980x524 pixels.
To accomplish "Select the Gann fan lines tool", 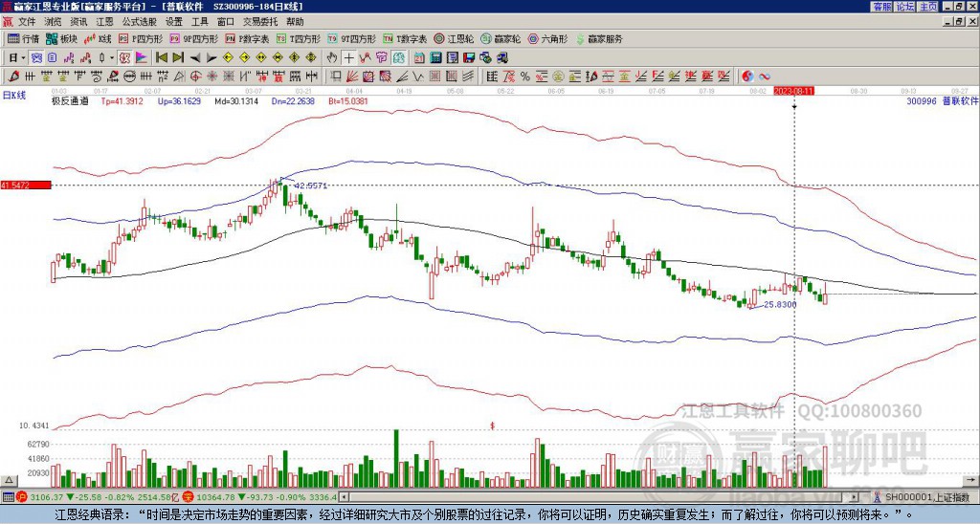I will point(352,76).
